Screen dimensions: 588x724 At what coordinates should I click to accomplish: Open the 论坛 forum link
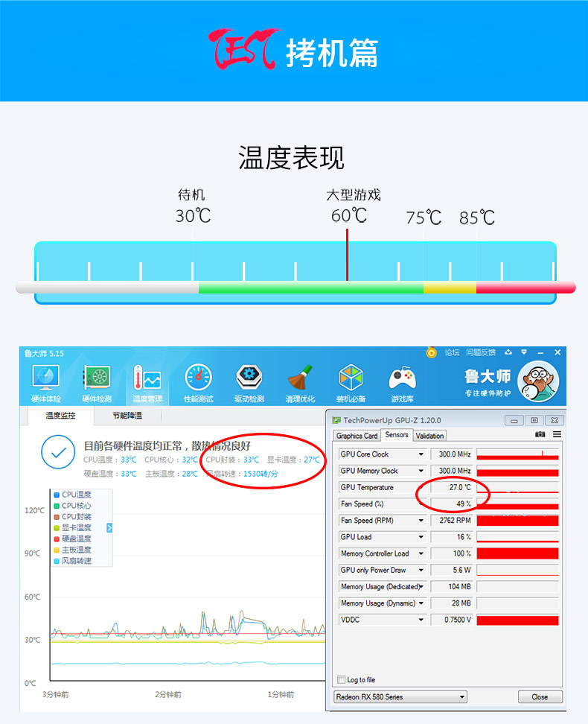pyautogui.click(x=452, y=352)
